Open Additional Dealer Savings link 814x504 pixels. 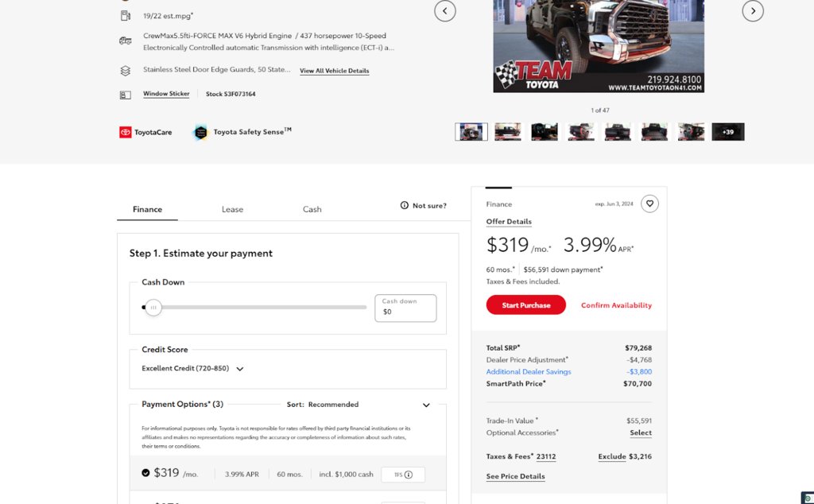[x=529, y=372]
